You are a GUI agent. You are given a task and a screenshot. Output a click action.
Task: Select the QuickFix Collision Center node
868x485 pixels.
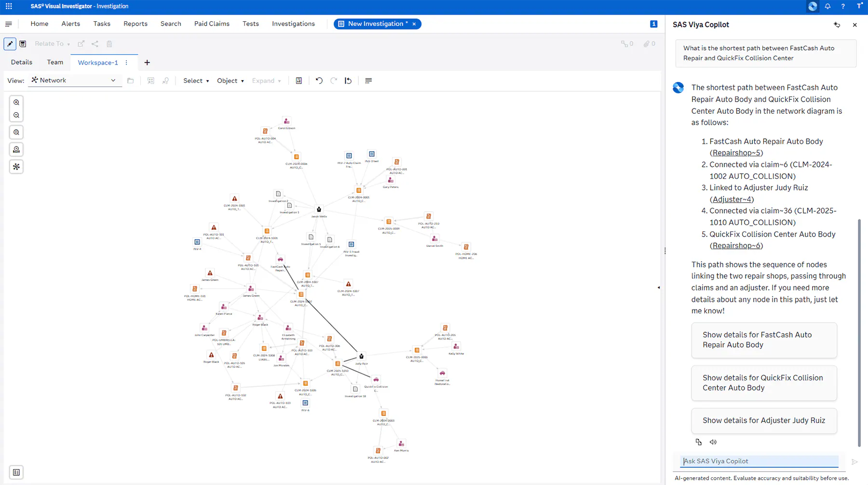tap(376, 380)
